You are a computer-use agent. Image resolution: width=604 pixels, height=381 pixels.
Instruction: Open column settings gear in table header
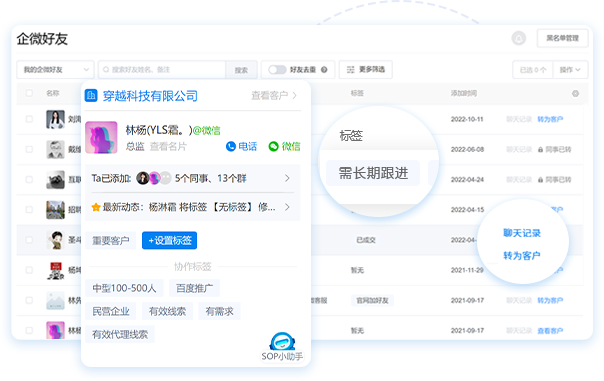(x=575, y=94)
